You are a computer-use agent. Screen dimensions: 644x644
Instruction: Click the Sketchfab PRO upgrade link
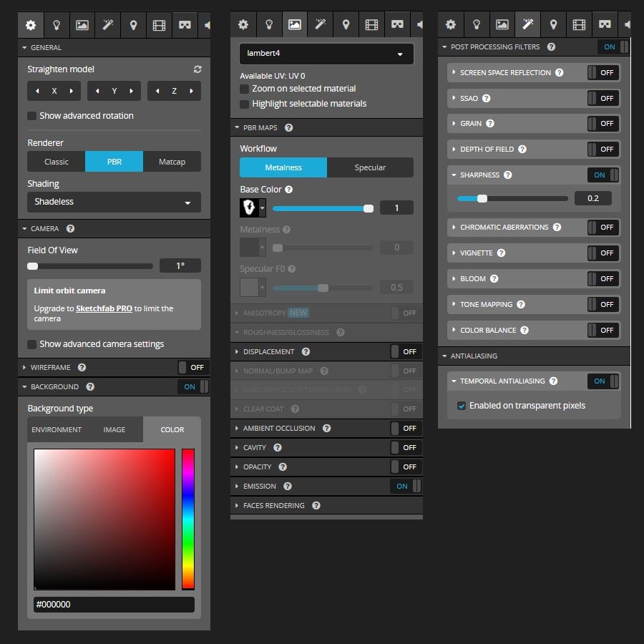104,308
